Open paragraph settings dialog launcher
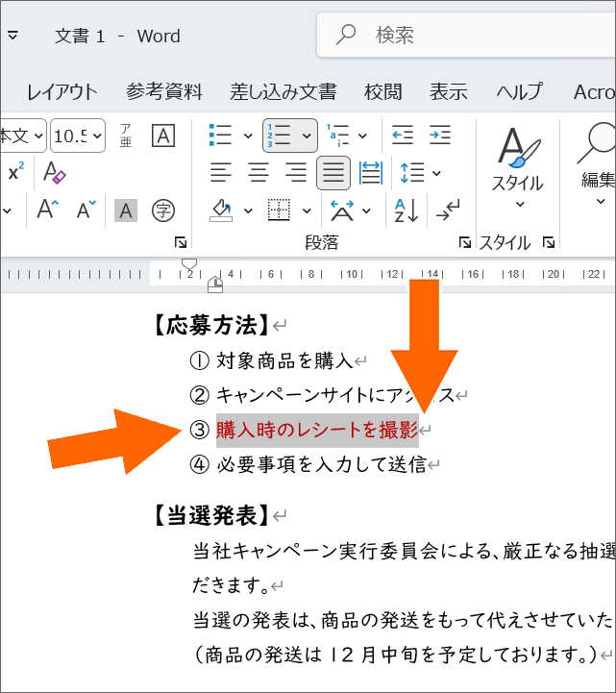The image size is (616, 693). pyautogui.click(x=464, y=242)
